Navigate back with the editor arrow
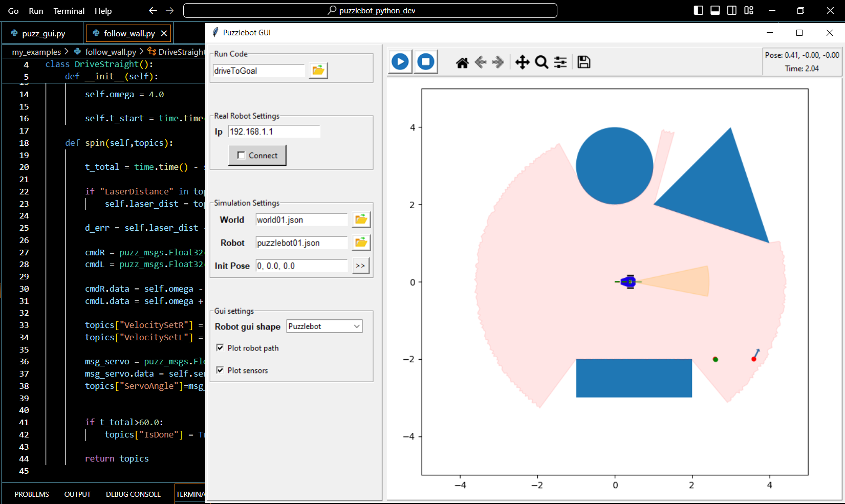The width and height of the screenshot is (845, 504). coord(153,11)
